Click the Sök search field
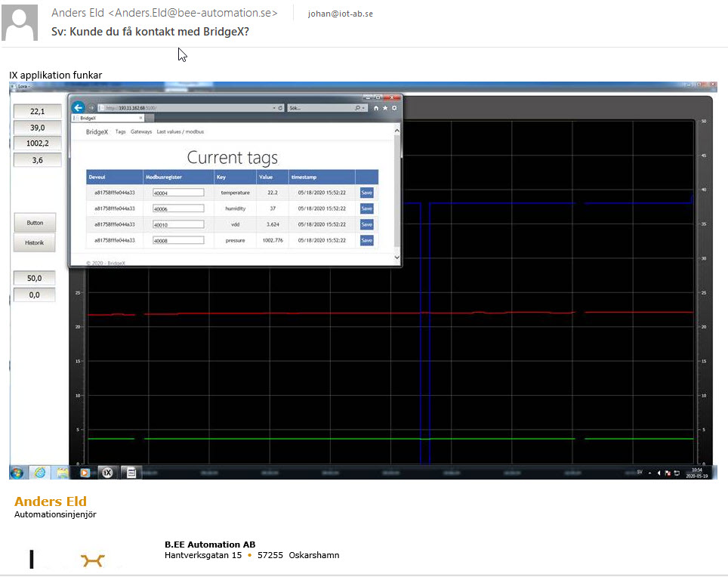This screenshot has width=728, height=577. coord(320,108)
